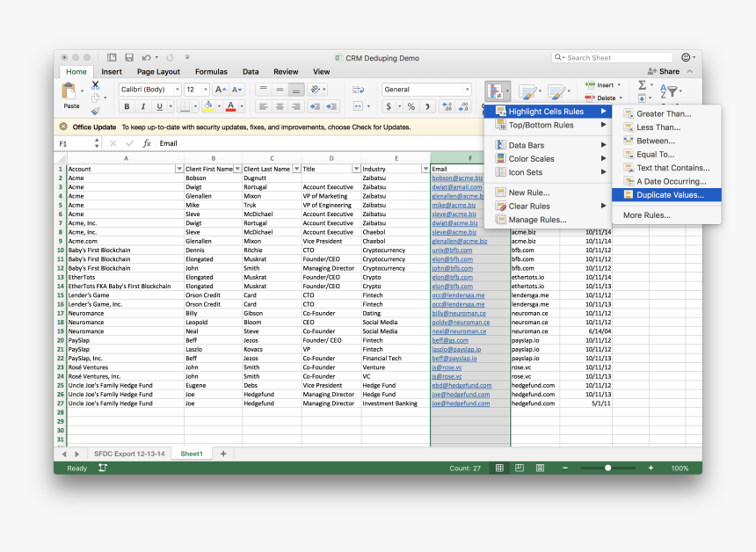Choose Text that Contains rule
This screenshot has width=756, height=552.
(x=666, y=168)
